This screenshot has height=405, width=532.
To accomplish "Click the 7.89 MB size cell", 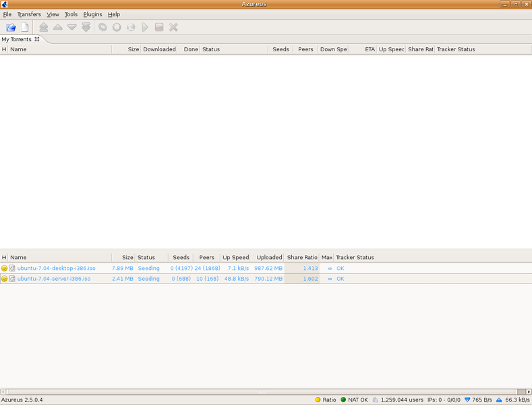I will pyautogui.click(x=123, y=268).
